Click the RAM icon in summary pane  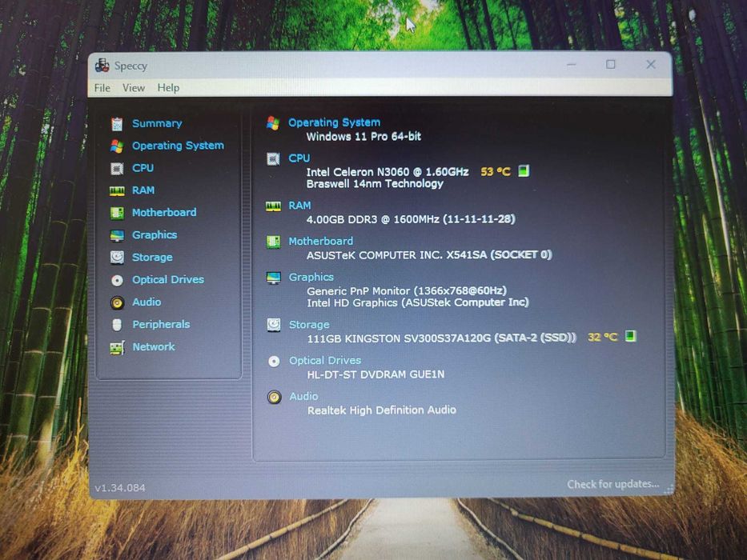tap(273, 206)
